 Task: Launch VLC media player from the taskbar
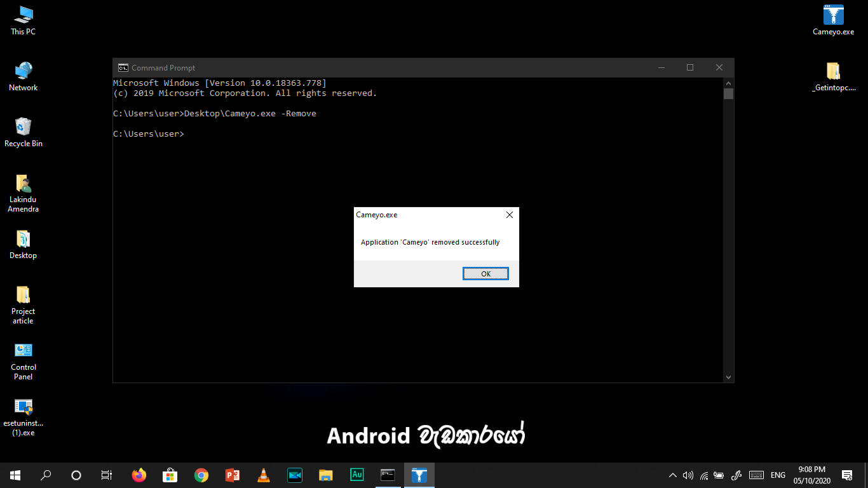(x=264, y=475)
